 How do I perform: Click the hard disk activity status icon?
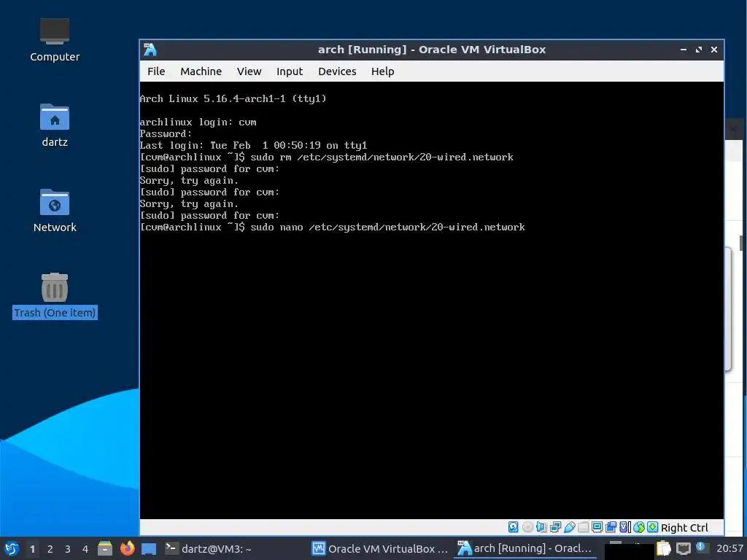tap(513, 527)
